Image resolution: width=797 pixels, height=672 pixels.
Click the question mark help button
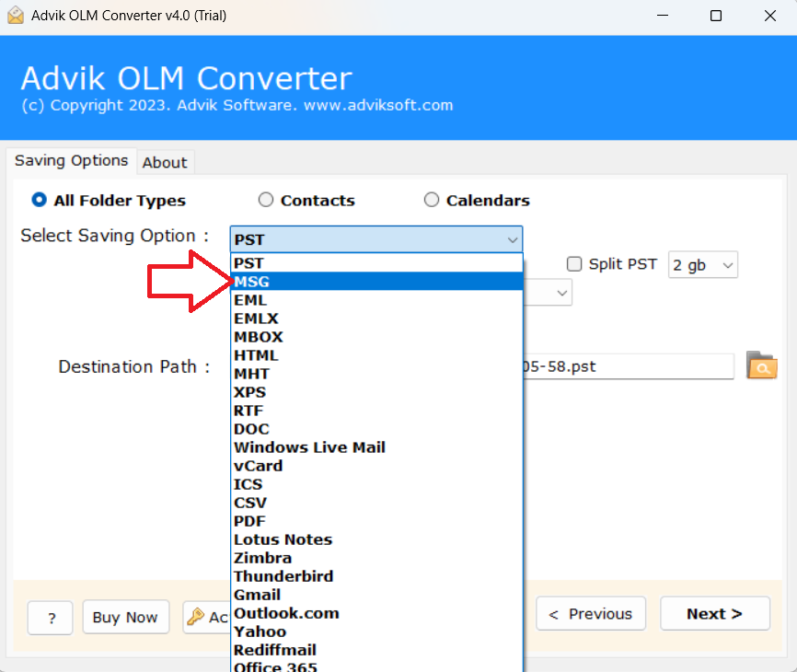pos(51,618)
